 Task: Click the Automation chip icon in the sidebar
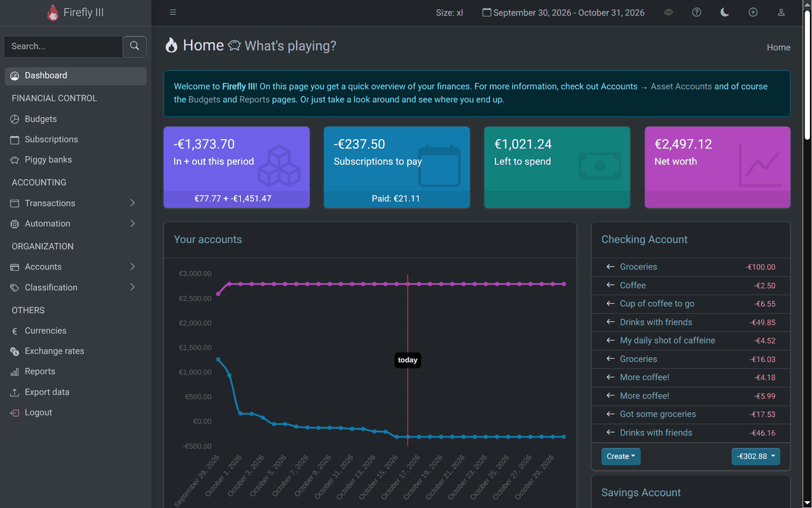[15, 224]
